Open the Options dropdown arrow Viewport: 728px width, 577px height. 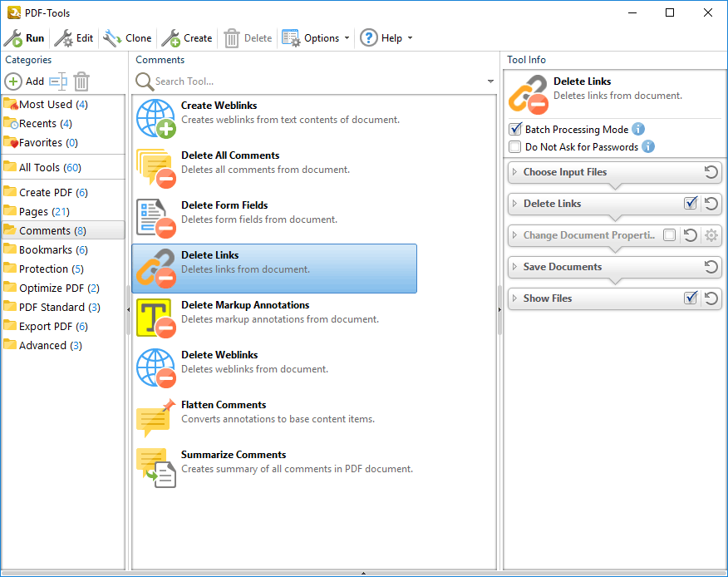(x=347, y=38)
